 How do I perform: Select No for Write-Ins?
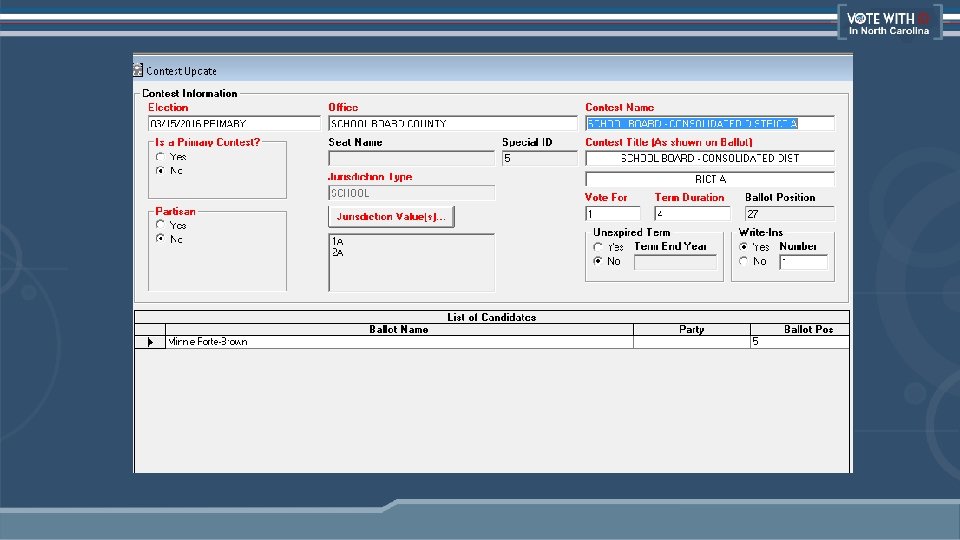(x=743, y=261)
